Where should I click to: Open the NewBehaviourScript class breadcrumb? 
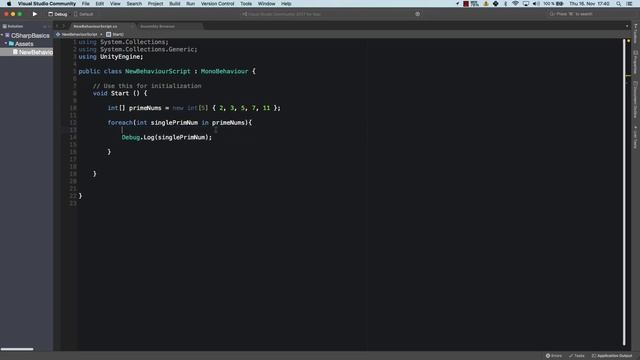(x=77, y=35)
